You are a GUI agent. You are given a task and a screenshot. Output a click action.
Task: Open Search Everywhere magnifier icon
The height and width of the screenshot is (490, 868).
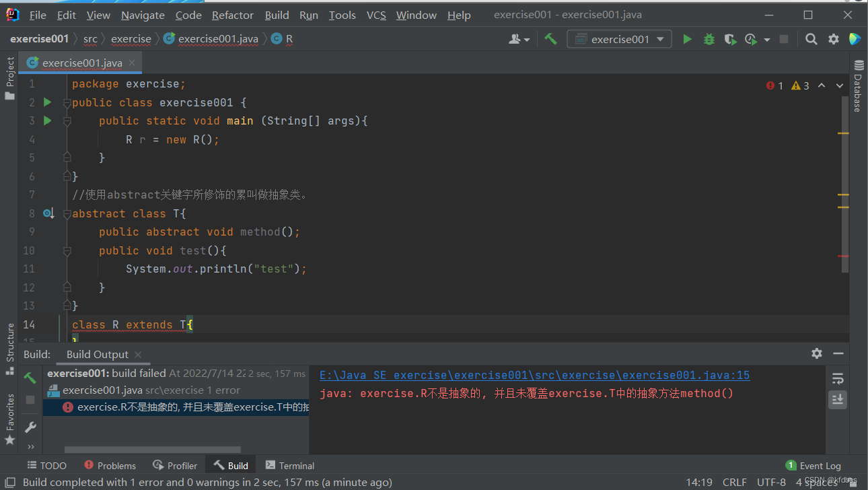coord(811,39)
